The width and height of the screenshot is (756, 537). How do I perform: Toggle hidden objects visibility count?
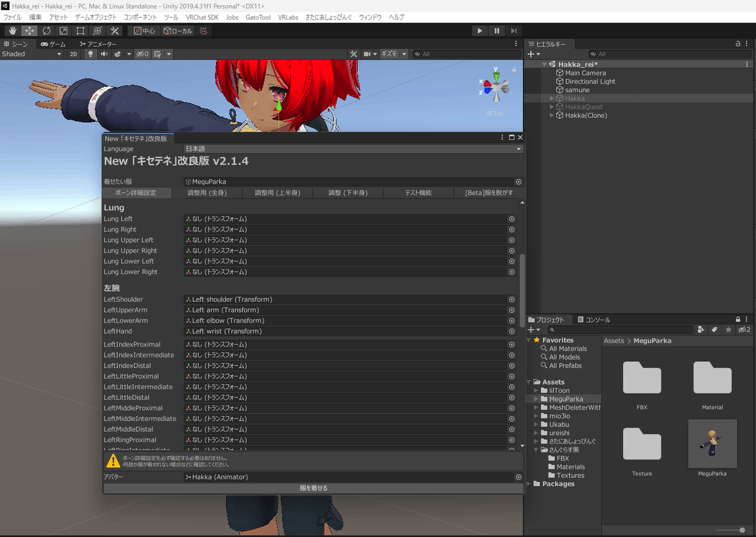pos(143,54)
